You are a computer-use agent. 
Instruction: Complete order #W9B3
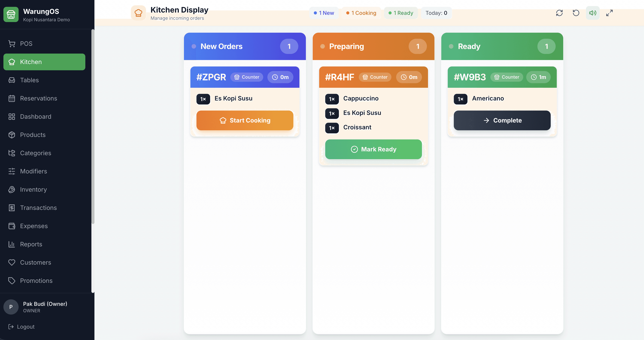[502, 120]
